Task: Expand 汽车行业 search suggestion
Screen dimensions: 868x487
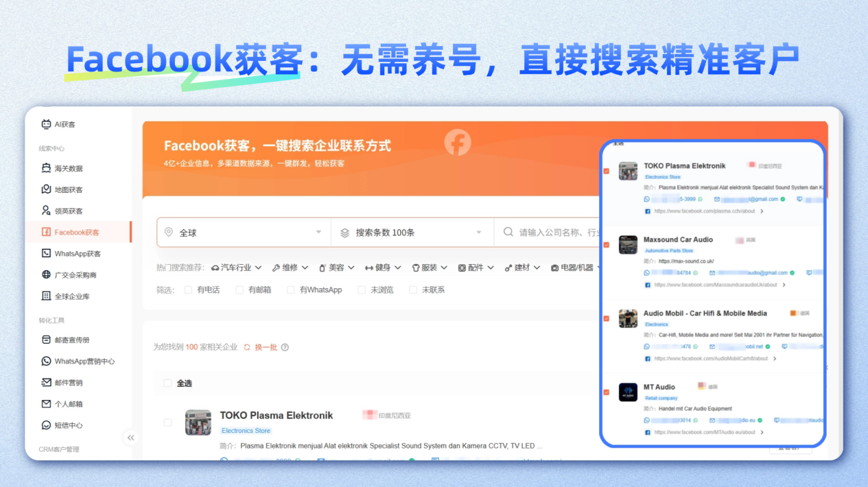Action: coord(237,268)
